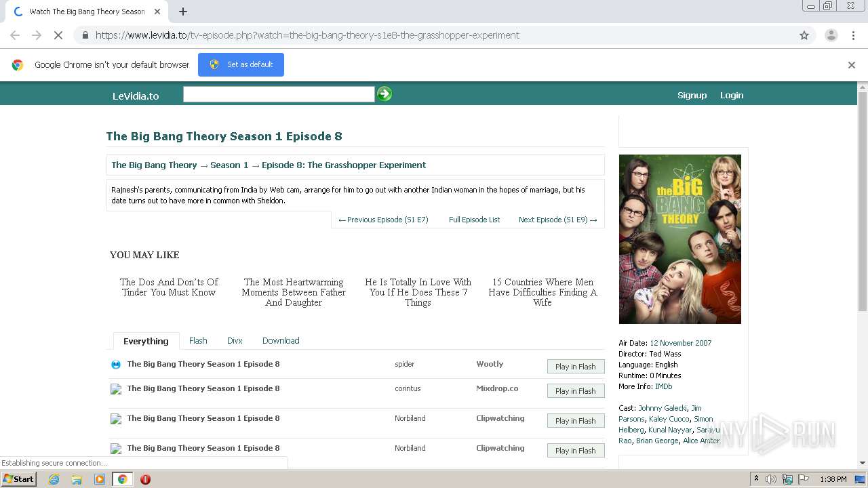Go back with the browser back arrow
Screen dimensions: 868x488
pyautogui.click(x=15, y=35)
